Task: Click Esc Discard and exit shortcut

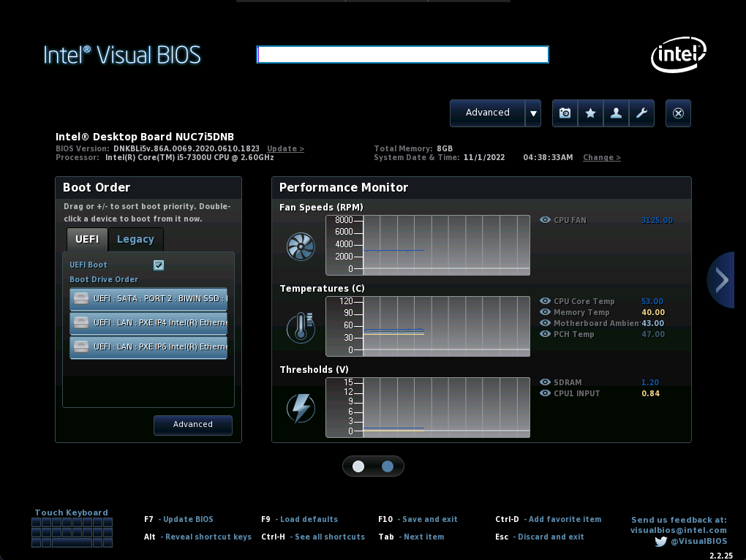Action: [540, 537]
